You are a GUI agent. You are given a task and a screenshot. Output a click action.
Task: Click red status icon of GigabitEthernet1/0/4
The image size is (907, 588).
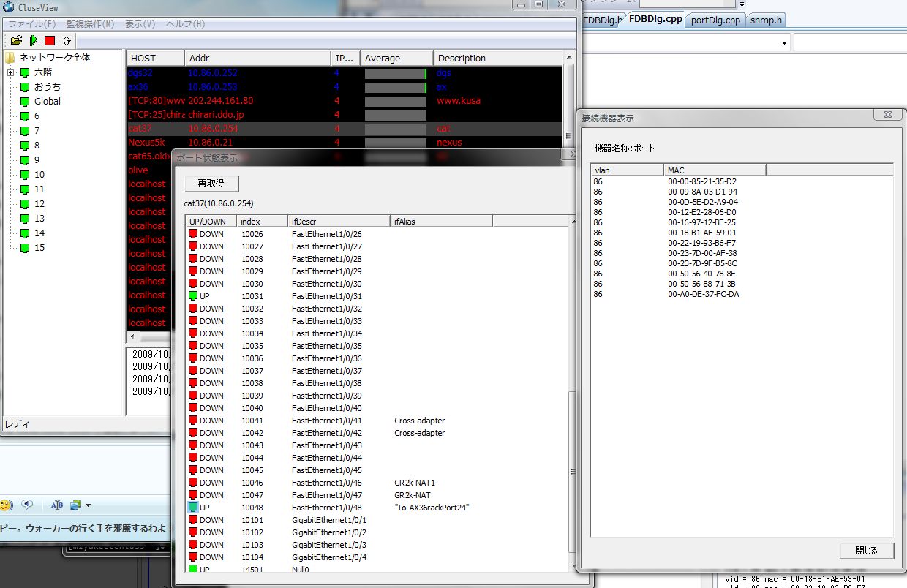point(193,557)
